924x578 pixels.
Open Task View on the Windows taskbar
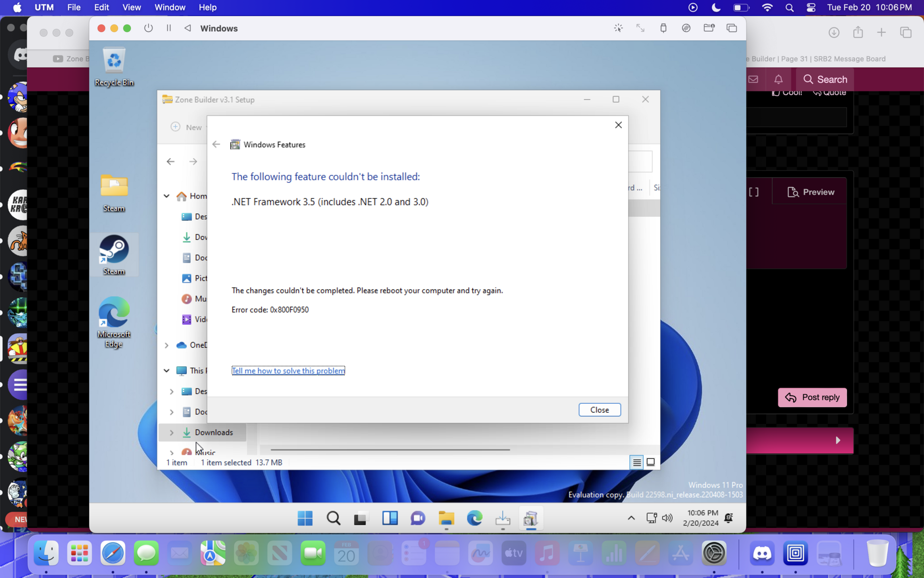[x=360, y=518]
